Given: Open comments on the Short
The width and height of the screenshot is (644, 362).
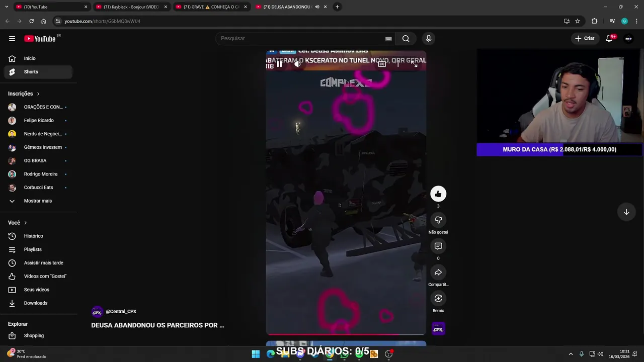Looking at the screenshot, I should coord(438,246).
